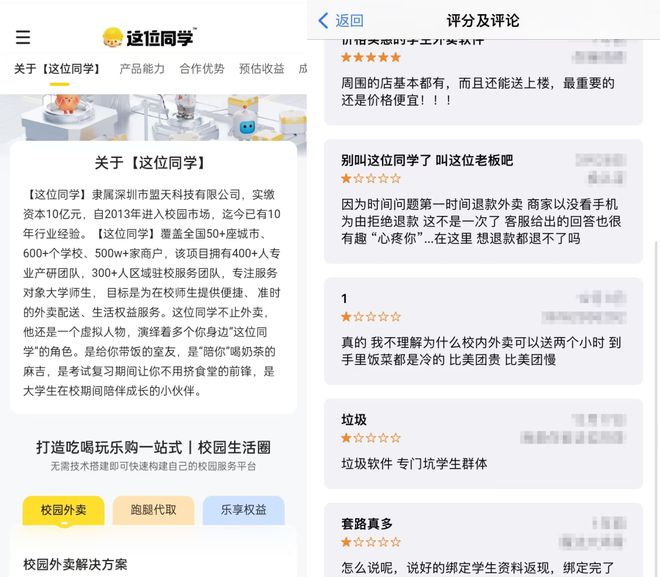Open the 合作优势 tab
Image resolution: width=660 pixels, height=577 pixels.
pos(202,69)
